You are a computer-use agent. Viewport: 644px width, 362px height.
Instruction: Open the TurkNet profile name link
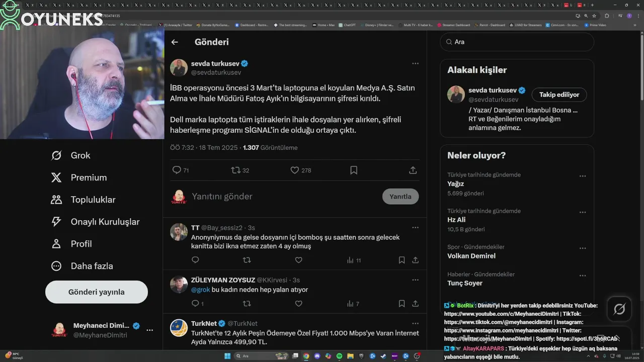(204, 323)
